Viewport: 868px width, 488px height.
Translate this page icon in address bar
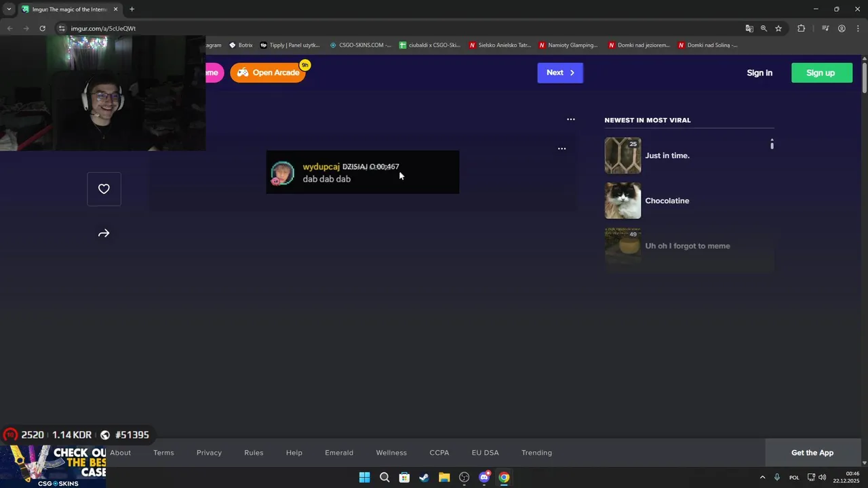[749, 28]
